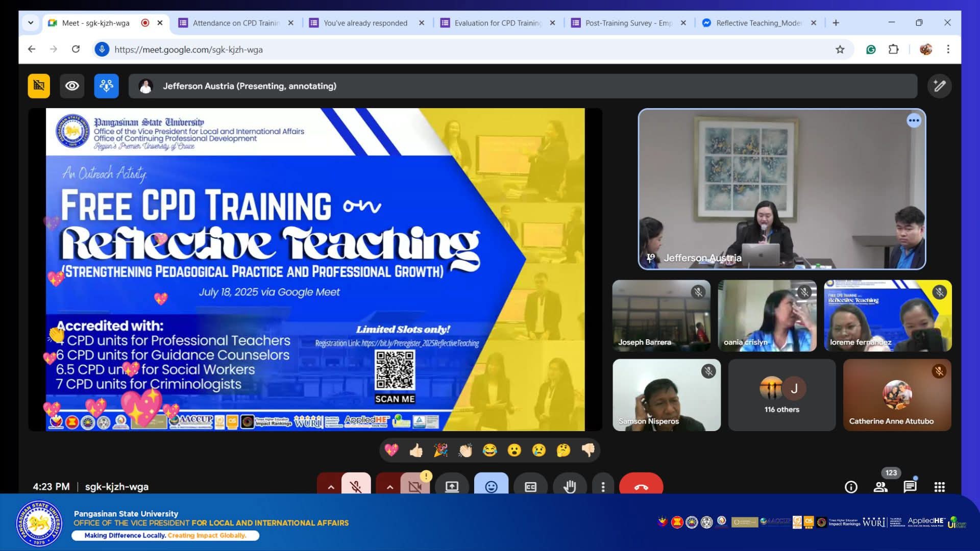Open the Grammarly extension icon
Screen dimensions: 980x551
pos(871,49)
